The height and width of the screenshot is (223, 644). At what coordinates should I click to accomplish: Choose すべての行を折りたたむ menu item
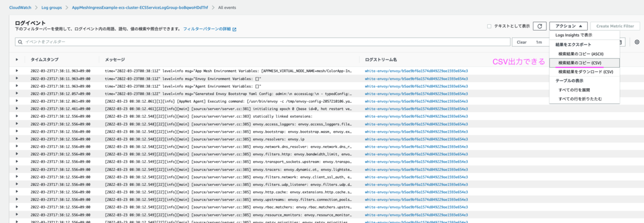[584, 99]
